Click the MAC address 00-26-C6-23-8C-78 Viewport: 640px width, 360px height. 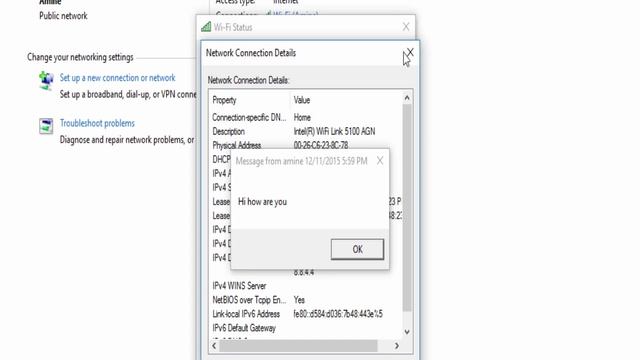pos(321,145)
